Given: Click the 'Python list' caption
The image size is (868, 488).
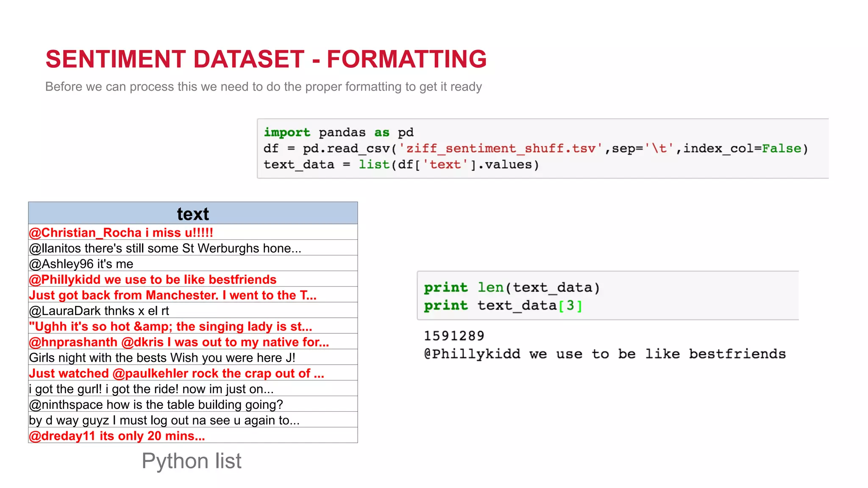Looking at the screenshot, I should (x=192, y=461).
